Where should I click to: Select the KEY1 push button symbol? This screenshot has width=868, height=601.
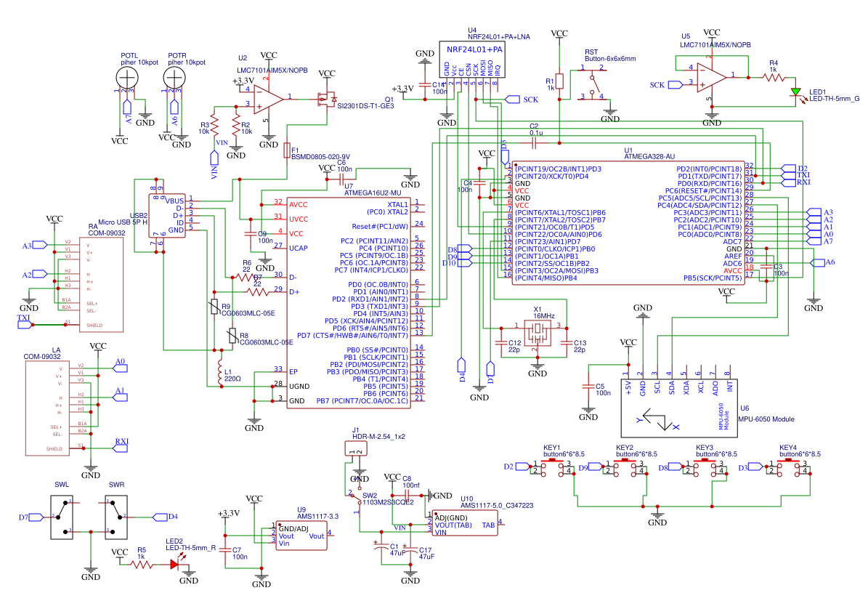[552, 467]
